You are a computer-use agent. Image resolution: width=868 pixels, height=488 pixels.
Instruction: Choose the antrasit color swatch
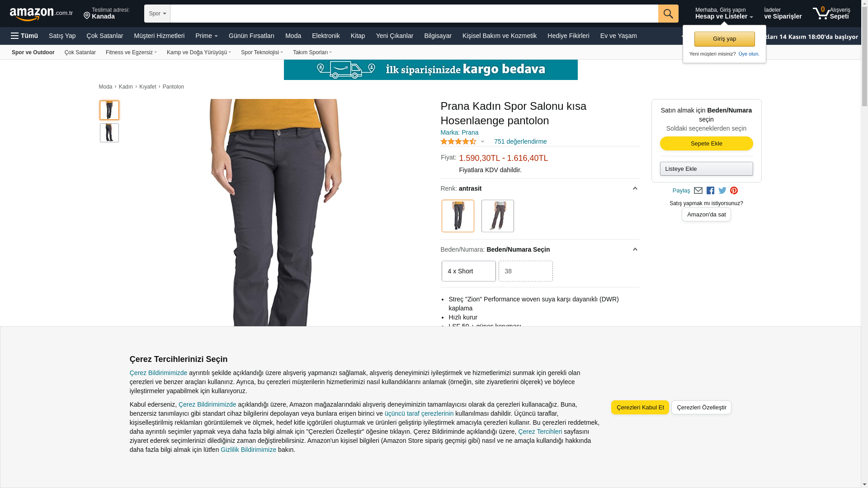pos(458,216)
